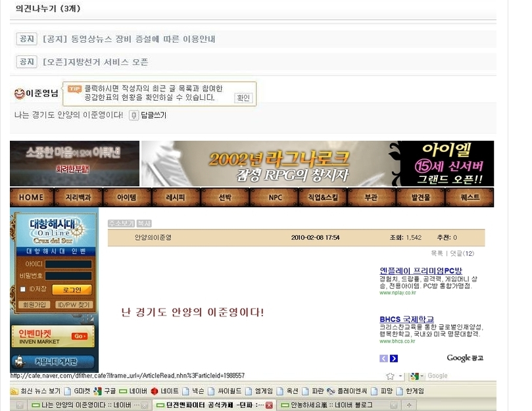
Task: Toggle the ID저장 checkbox
Action: (23, 289)
